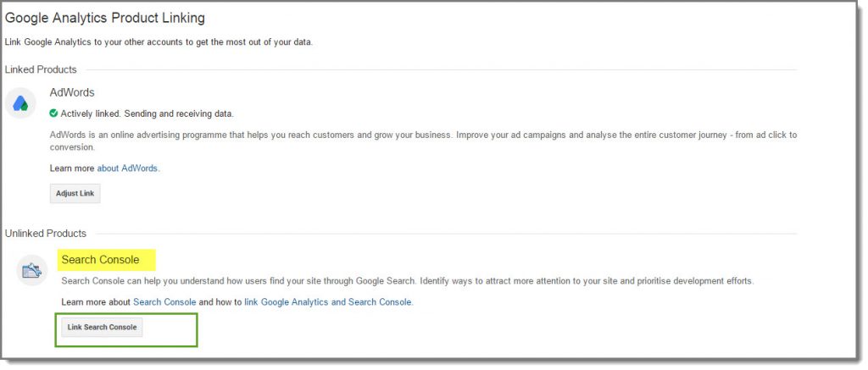Click the green checkmark status icon

tap(54, 113)
